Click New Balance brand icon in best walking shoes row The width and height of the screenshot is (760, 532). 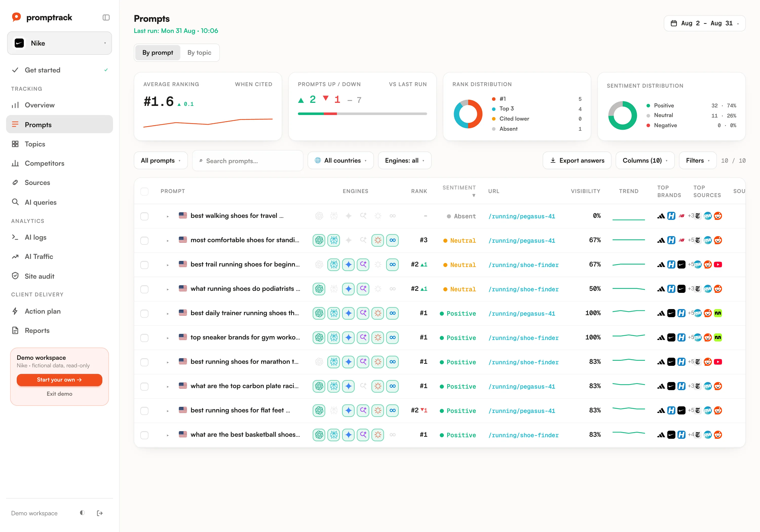(x=681, y=216)
